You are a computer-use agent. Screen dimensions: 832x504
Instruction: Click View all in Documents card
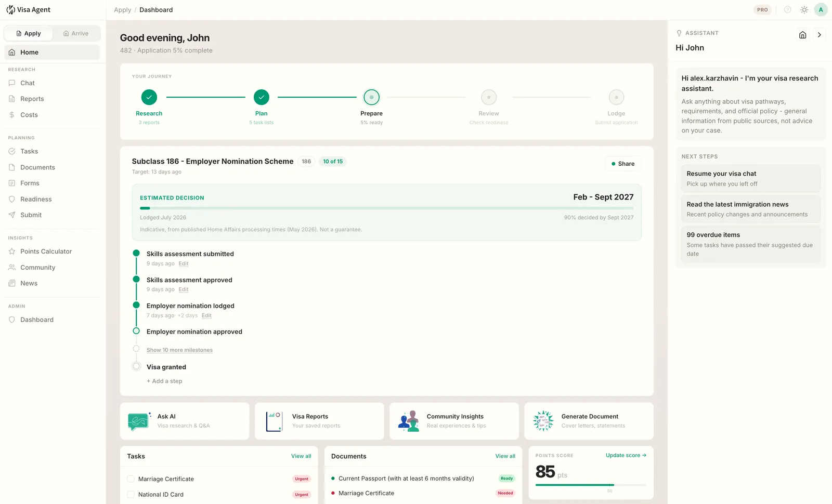pos(505,456)
